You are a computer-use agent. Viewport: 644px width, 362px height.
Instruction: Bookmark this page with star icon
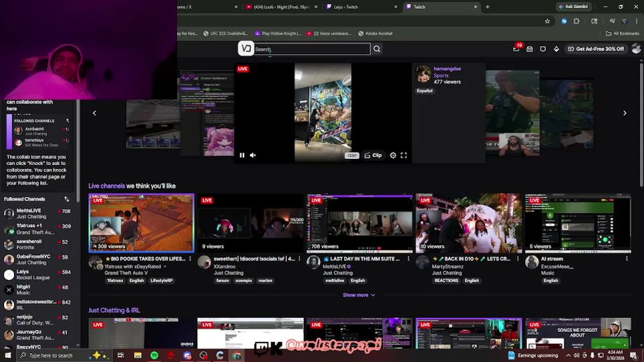[x=547, y=21]
